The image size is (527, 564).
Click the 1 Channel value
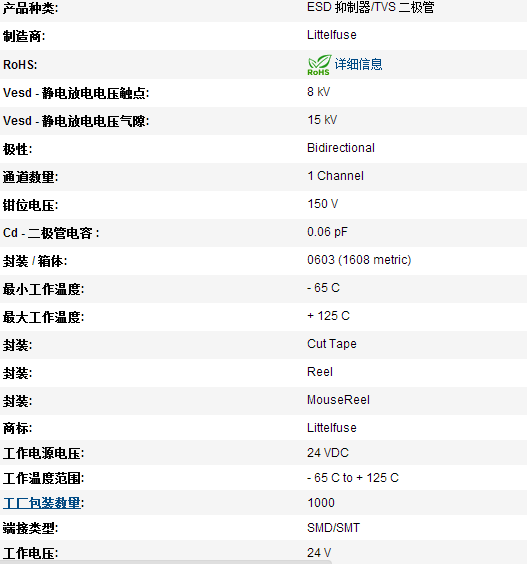[x=335, y=176]
